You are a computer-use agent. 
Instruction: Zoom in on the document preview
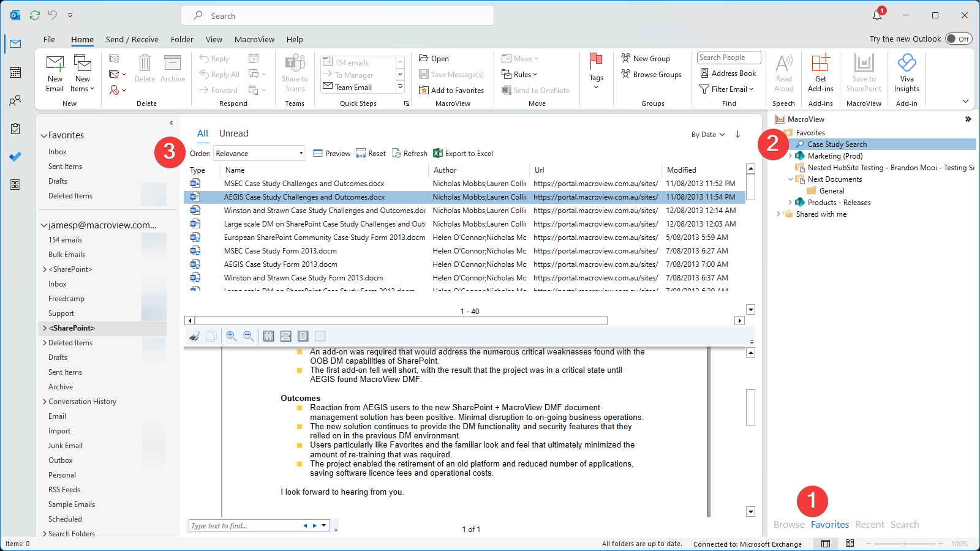tap(231, 336)
